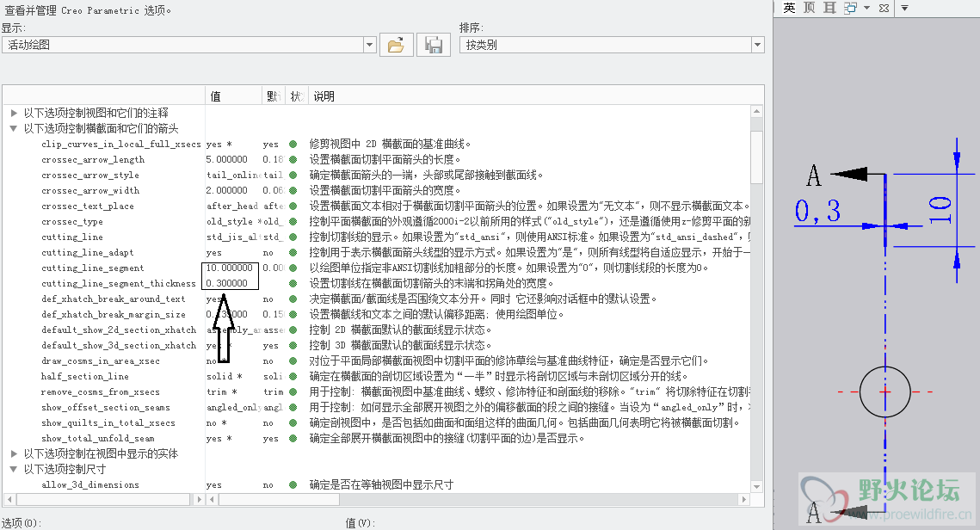Viewport: 980px width, 530px height.
Task: Click the vertical scrollbar up arrow
Action: (757, 111)
